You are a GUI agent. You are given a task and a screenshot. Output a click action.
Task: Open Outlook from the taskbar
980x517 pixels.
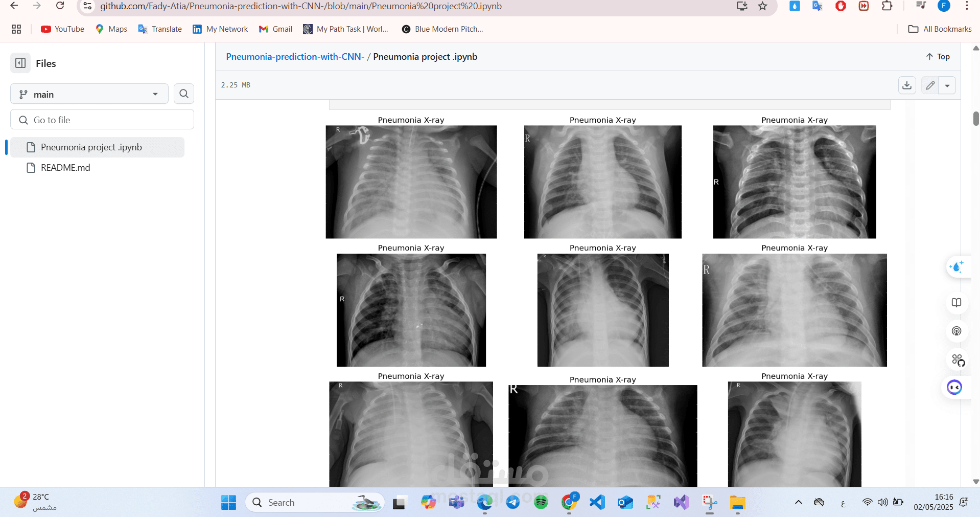click(x=625, y=503)
